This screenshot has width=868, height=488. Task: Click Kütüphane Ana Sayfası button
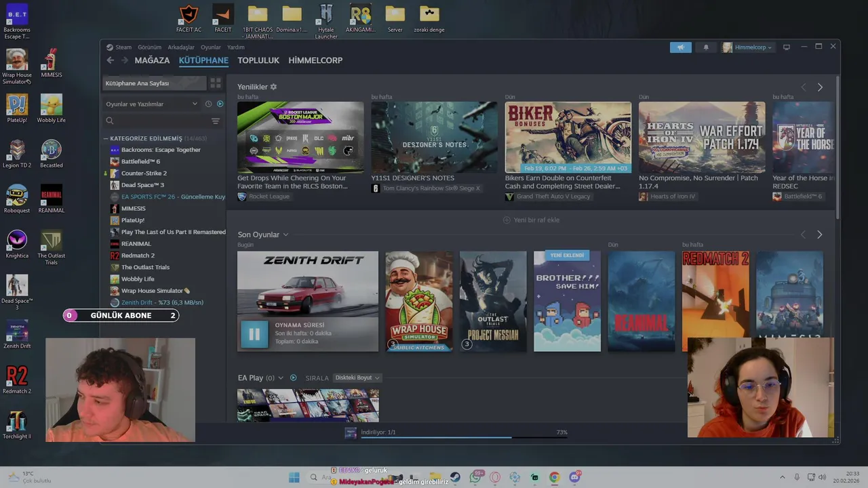[155, 83]
